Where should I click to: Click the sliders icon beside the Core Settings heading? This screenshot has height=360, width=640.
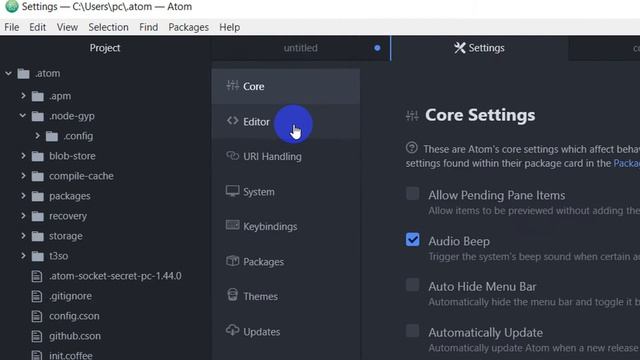(412, 116)
